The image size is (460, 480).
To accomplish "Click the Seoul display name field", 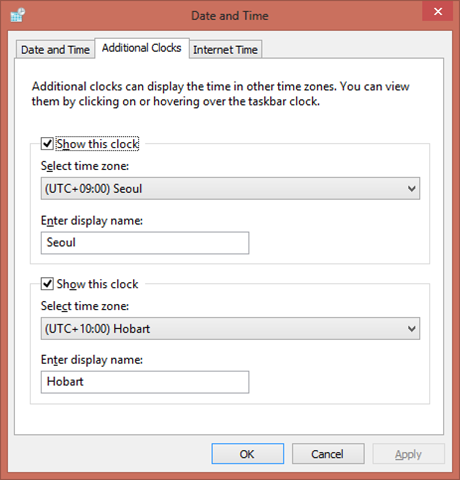I will click(x=145, y=243).
